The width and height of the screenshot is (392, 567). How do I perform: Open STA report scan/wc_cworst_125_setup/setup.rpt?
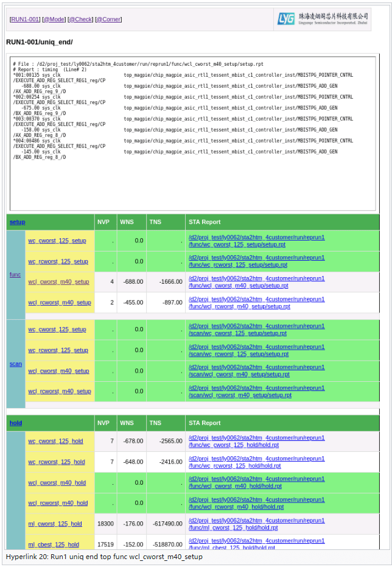(256, 329)
